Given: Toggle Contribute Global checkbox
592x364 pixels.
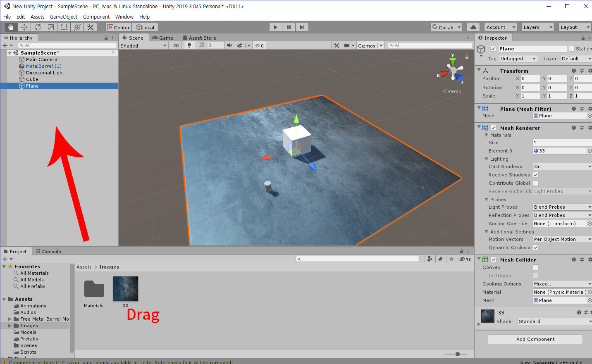Looking at the screenshot, I should [536, 183].
